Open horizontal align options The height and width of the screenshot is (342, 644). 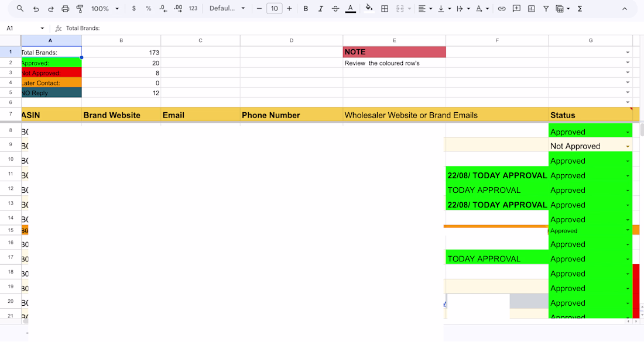[424, 8]
